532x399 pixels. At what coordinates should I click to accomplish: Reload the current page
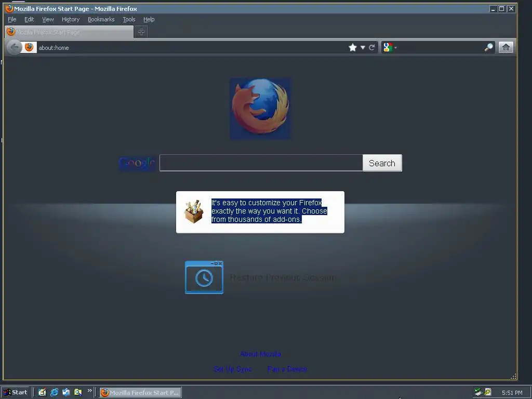372,47
